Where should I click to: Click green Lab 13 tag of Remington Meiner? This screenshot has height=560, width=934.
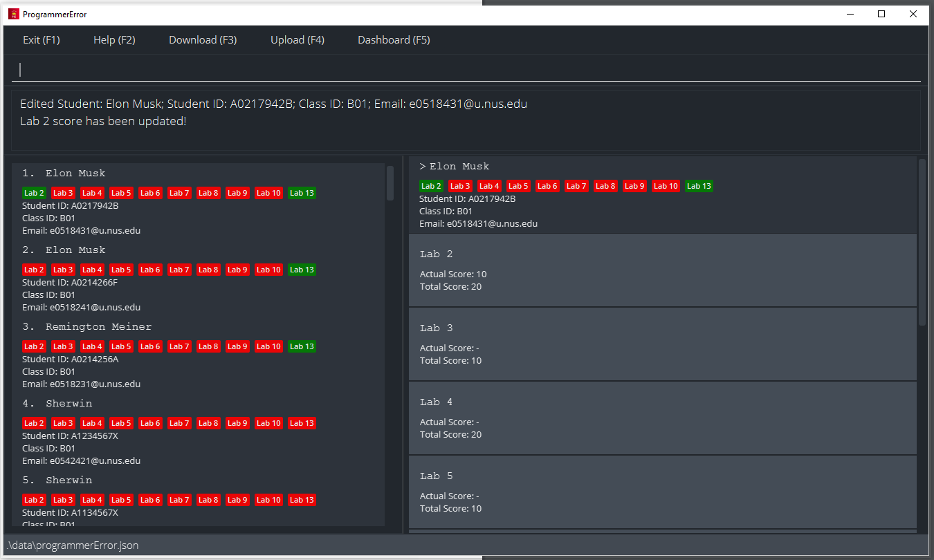[302, 346]
